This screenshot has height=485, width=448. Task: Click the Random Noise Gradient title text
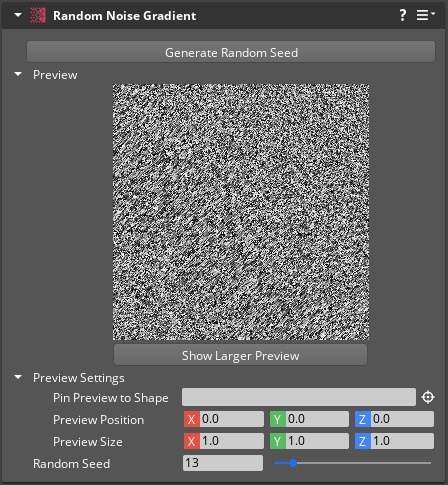pos(125,16)
